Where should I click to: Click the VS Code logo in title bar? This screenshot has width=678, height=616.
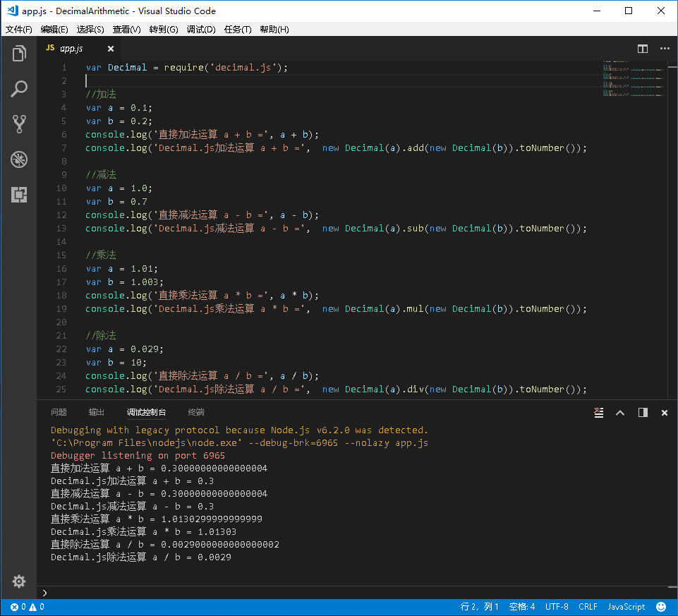[13, 11]
